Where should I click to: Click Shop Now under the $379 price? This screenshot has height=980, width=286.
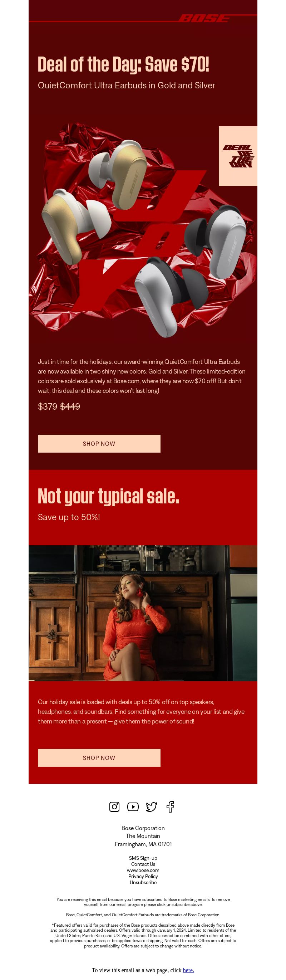click(99, 444)
